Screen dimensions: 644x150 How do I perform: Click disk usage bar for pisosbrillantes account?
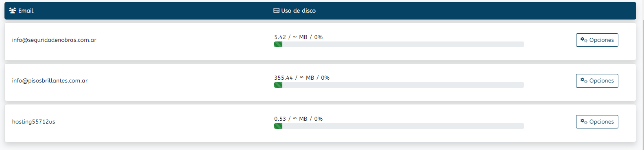[x=399, y=85]
